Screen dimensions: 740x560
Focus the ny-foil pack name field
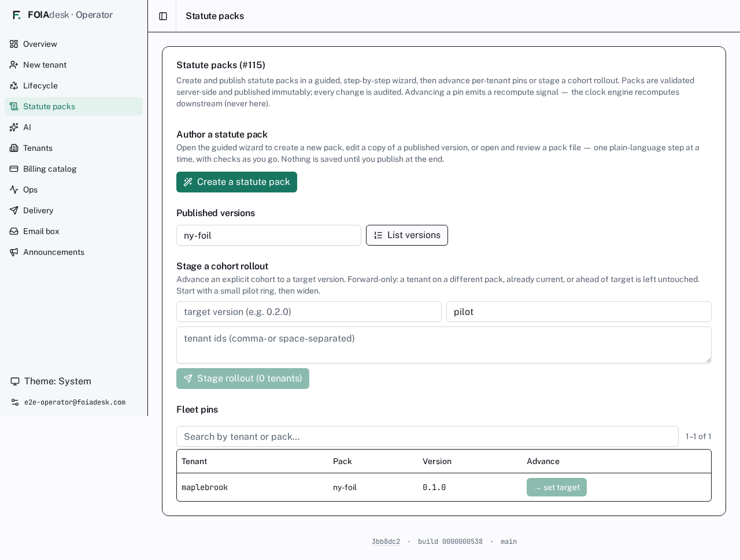click(x=269, y=235)
